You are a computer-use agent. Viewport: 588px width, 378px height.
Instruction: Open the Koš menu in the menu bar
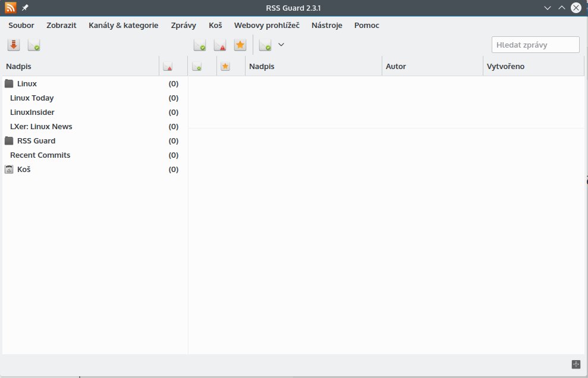(215, 25)
